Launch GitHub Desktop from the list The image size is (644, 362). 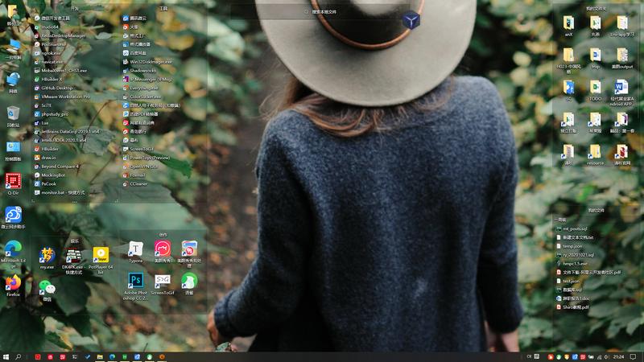(x=53, y=88)
